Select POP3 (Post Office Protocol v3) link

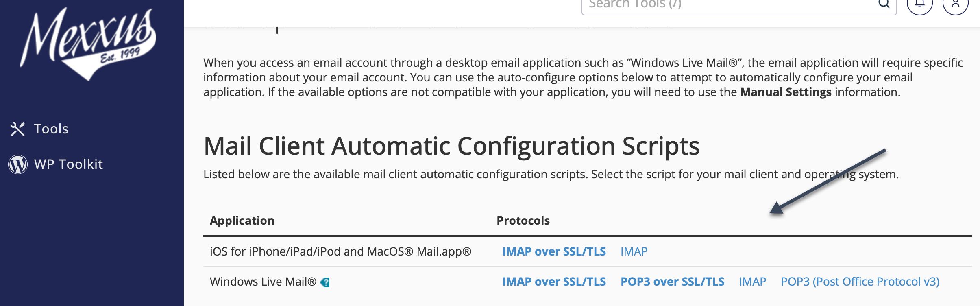[x=860, y=282]
